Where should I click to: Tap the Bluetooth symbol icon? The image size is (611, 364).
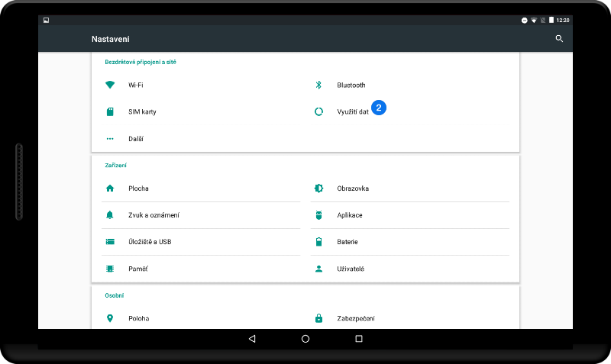pos(318,85)
